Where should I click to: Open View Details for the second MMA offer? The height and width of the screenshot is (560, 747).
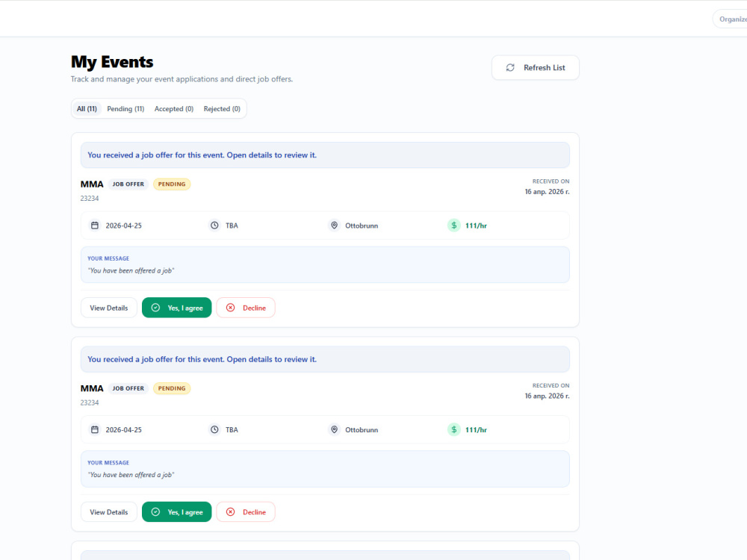[x=108, y=512]
